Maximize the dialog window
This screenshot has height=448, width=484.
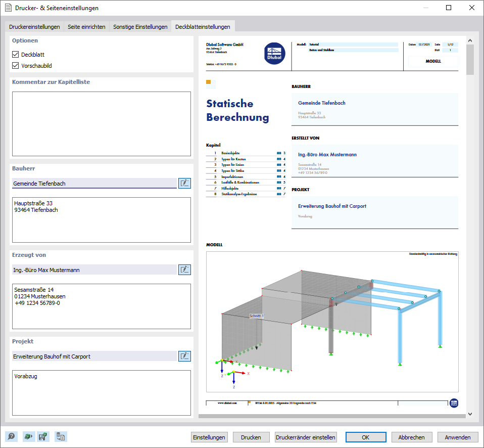point(449,8)
